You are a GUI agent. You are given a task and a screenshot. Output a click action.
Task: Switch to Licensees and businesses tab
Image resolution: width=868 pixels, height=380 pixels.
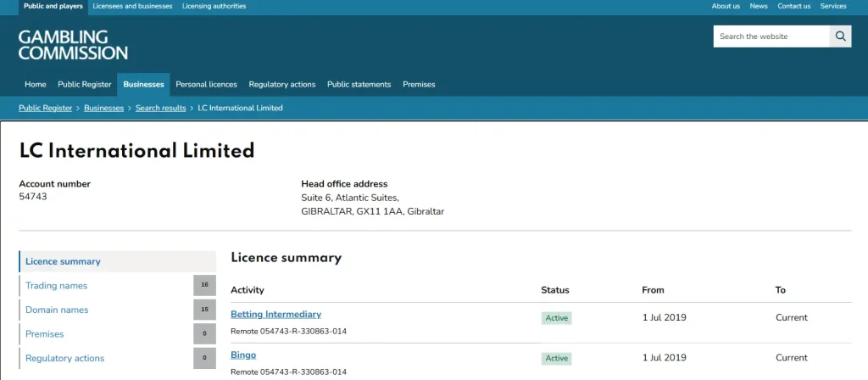(132, 6)
